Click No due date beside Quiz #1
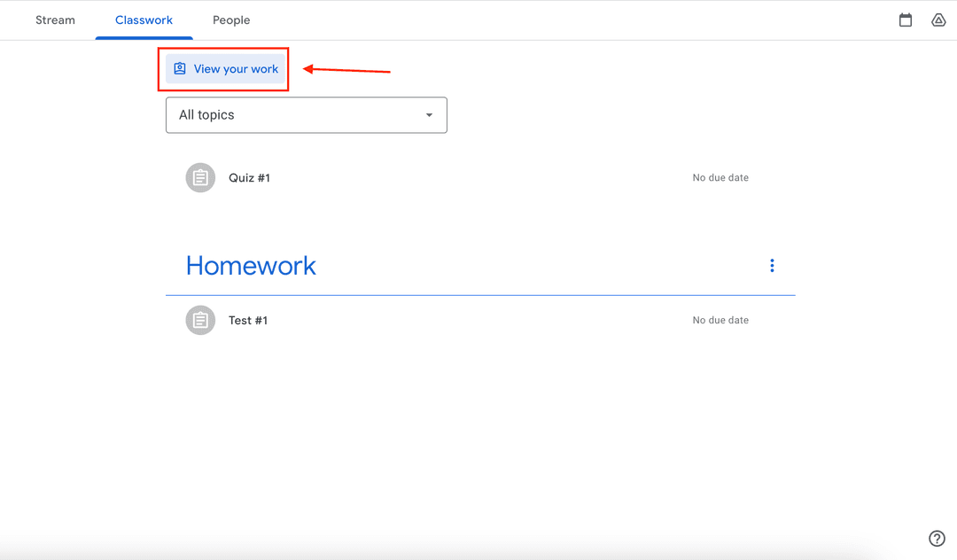Viewport: 957px width, 560px height. click(x=720, y=177)
